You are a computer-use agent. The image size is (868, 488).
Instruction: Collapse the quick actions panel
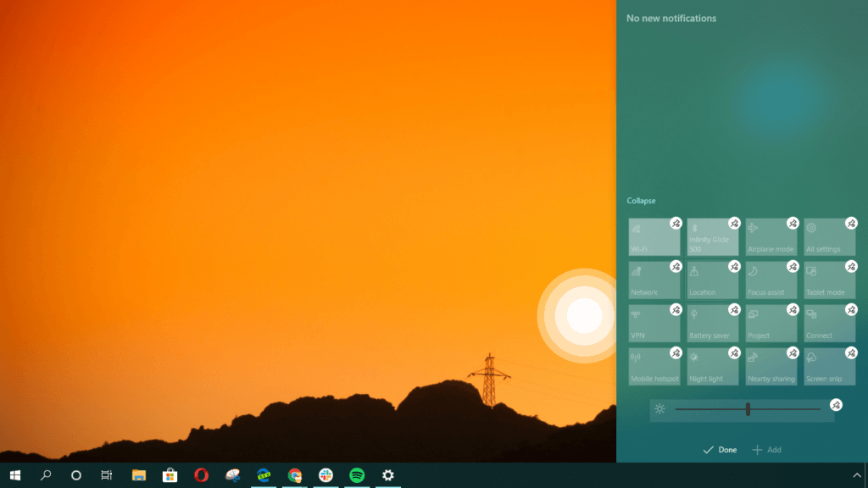tap(640, 201)
